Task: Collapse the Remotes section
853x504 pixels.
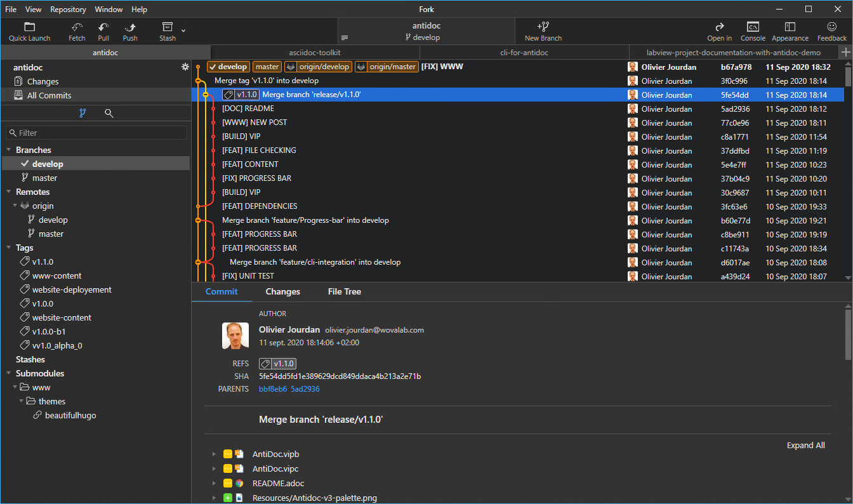Action: [9, 192]
